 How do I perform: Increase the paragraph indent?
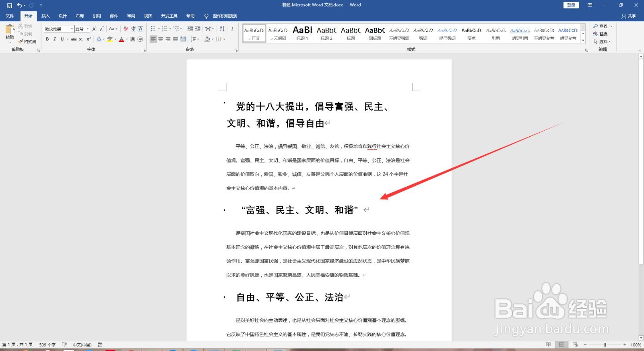(197, 29)
